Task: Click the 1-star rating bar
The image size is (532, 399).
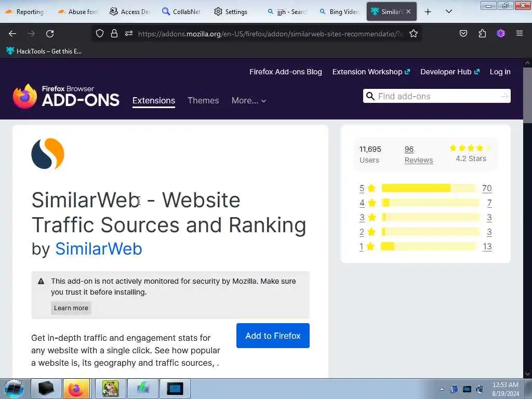Action: (x=429, y=246)
